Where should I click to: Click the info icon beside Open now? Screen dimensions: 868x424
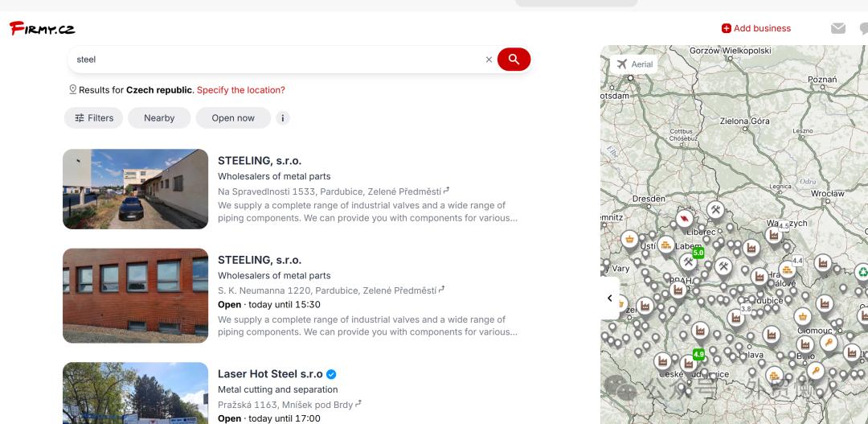tap(282, 118)
